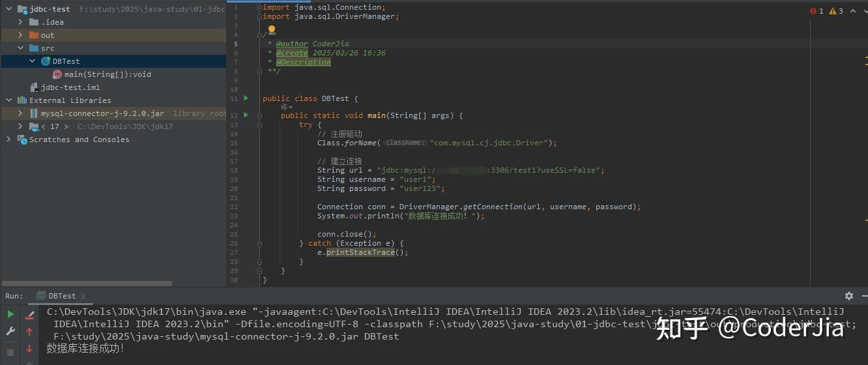Click the @Description doc tag
The height and width of the screenshot is (365, 868).
303,62
